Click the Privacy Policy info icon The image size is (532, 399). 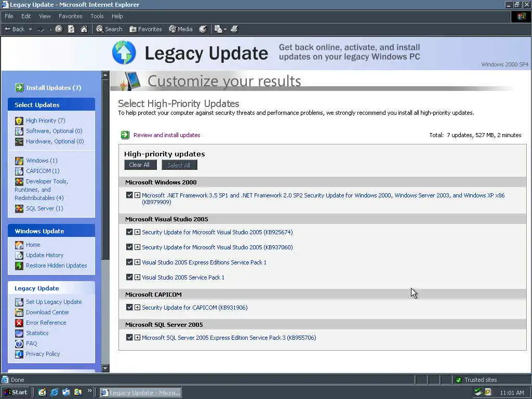tap(19, 354)
